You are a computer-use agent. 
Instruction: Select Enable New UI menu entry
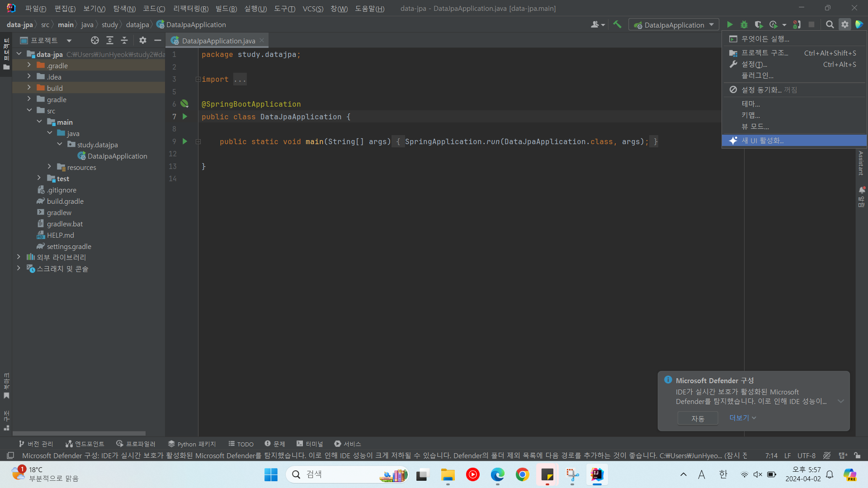pyautogui.click(x=762, y=141)
